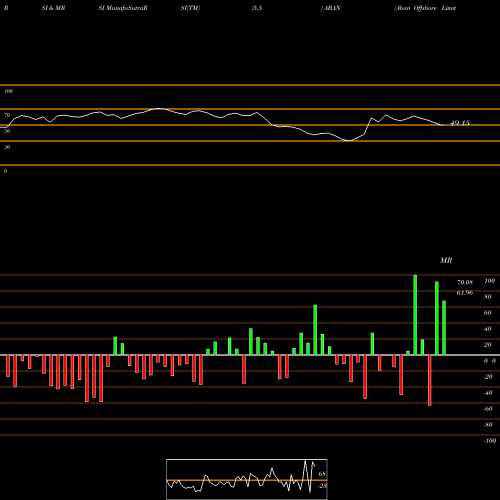
Task: Click the RSI 70 axis label
Action: (7, 115)
